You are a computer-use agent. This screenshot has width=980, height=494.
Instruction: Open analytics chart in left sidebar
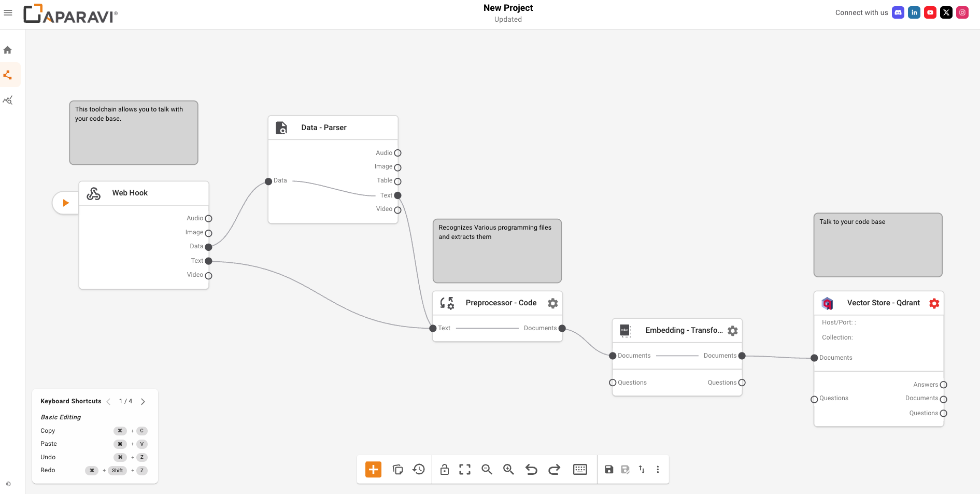pos(8,100)
